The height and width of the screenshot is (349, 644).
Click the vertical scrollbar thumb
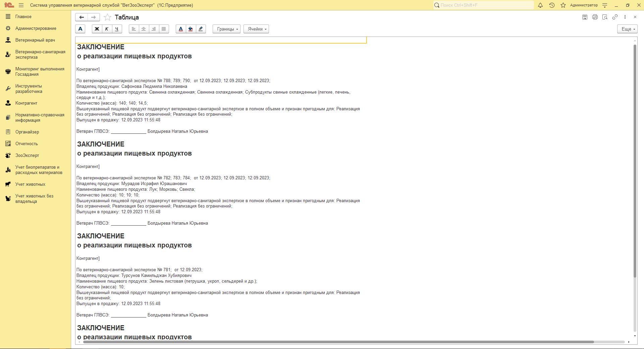point(635,161)
